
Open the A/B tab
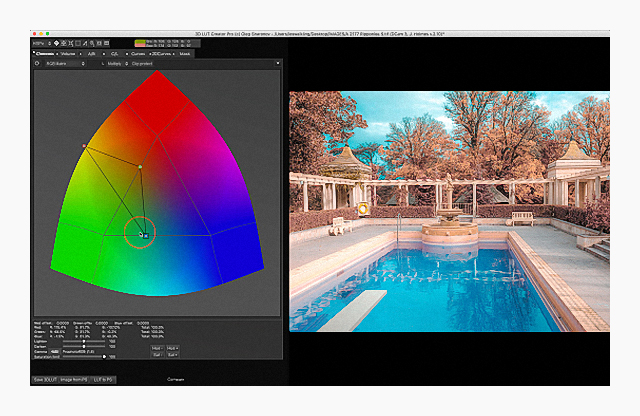pos(91,54)
